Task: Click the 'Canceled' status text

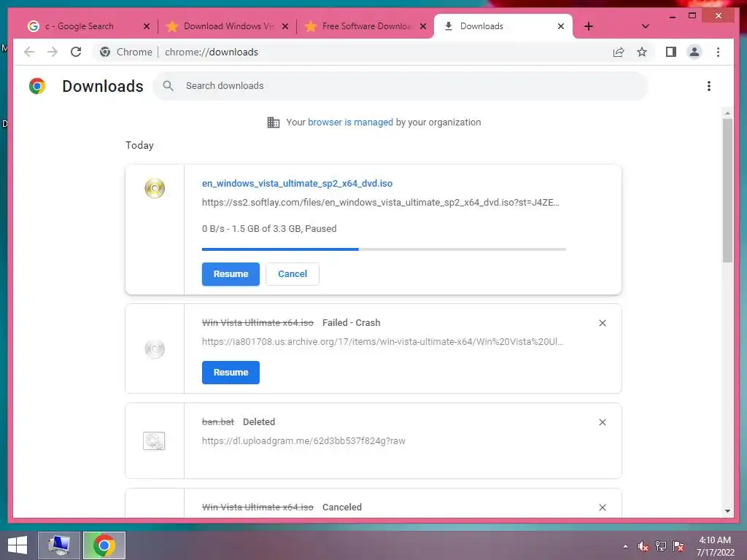Action: click(341, 507)
